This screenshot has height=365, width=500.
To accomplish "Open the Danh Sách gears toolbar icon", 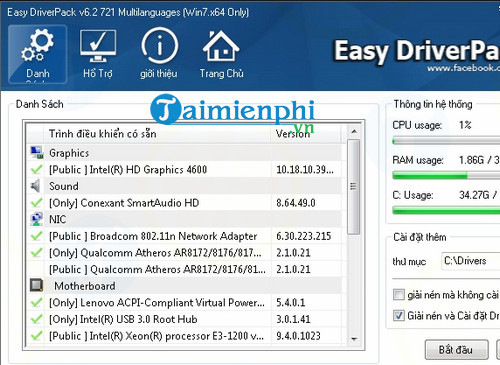I will click(37, 54).
